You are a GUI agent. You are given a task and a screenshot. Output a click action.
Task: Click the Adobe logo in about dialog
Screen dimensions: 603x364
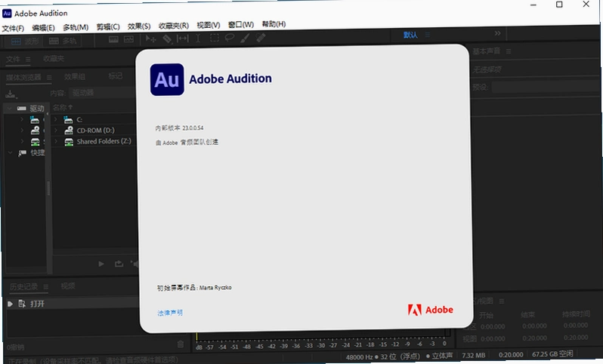(x=430, y=310)
